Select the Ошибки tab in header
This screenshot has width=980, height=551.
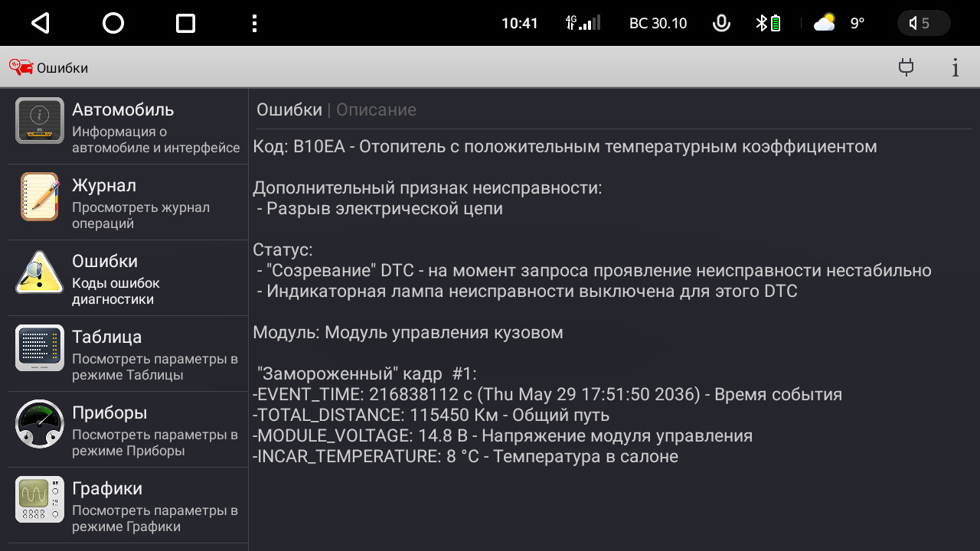(x=289, y=110)
